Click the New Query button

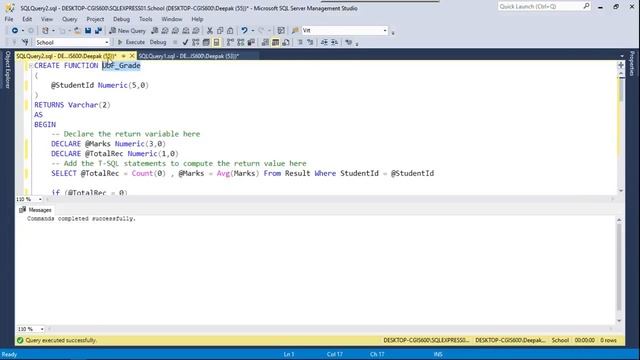[127, 31]
